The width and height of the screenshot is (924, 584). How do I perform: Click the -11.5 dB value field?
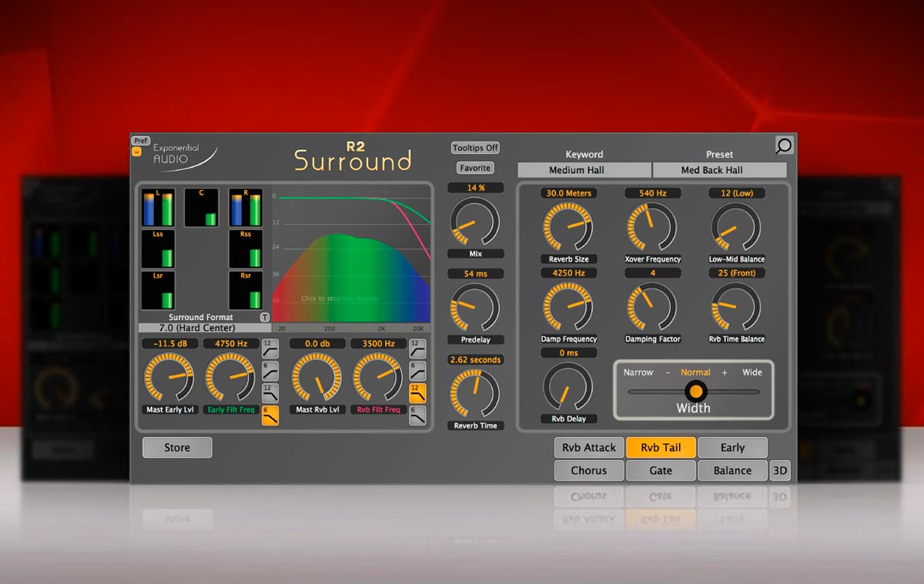[169, 344]
